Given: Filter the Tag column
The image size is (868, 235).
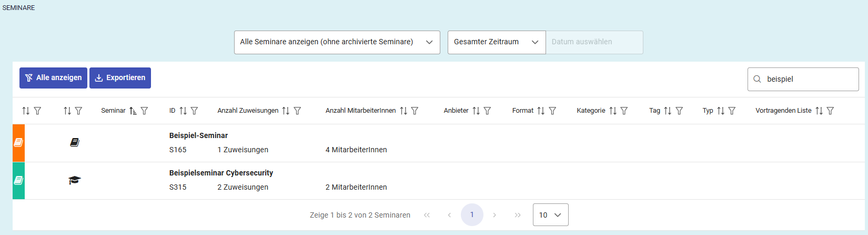Looking at the screenshot, I should 679,111.
